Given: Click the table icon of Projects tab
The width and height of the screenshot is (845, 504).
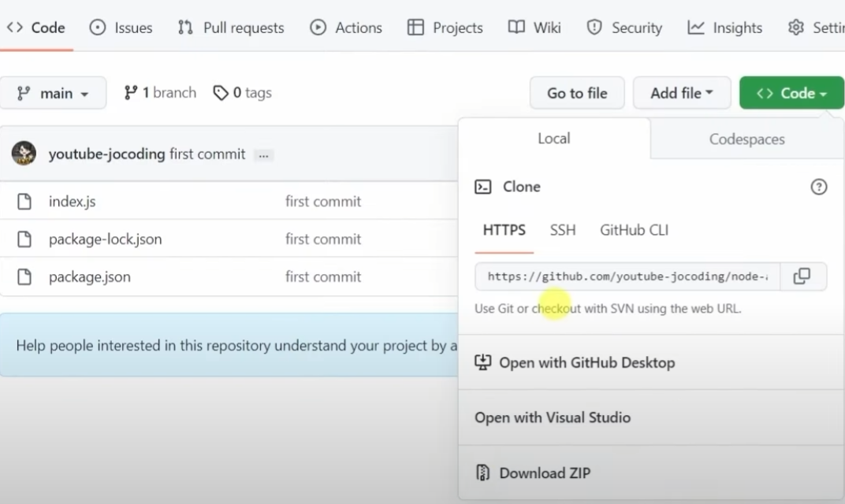Looking at the screenshot, I should [415, 28].
